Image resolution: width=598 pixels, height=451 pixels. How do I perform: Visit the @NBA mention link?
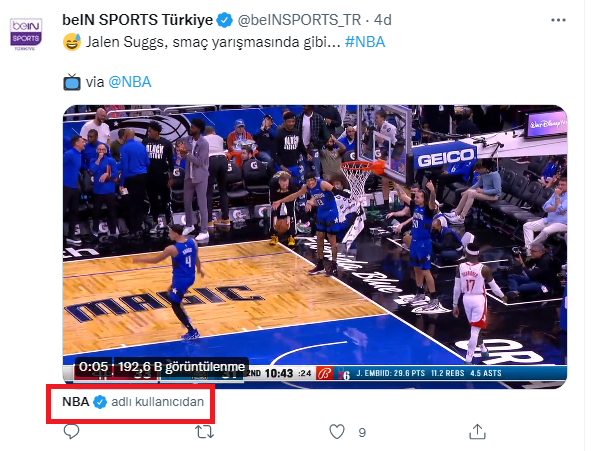point(130,82)
